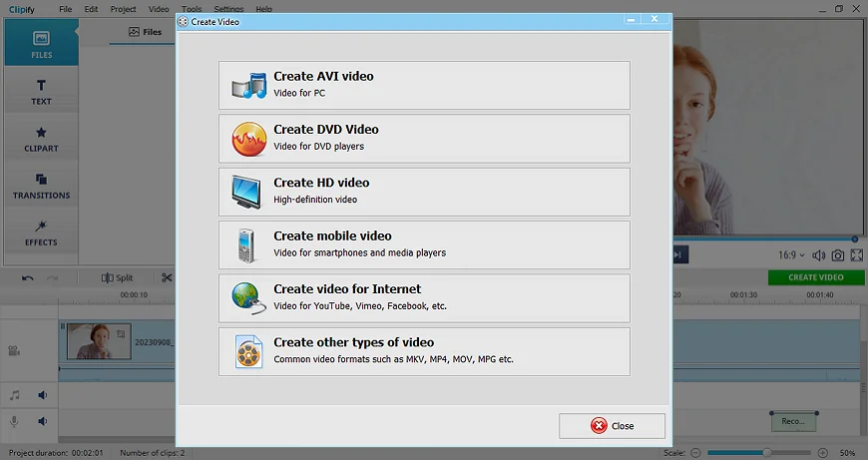The height and width of the screenshot is (460, 868).
Task: Choose Create DVD Video option
Action: 424,139
